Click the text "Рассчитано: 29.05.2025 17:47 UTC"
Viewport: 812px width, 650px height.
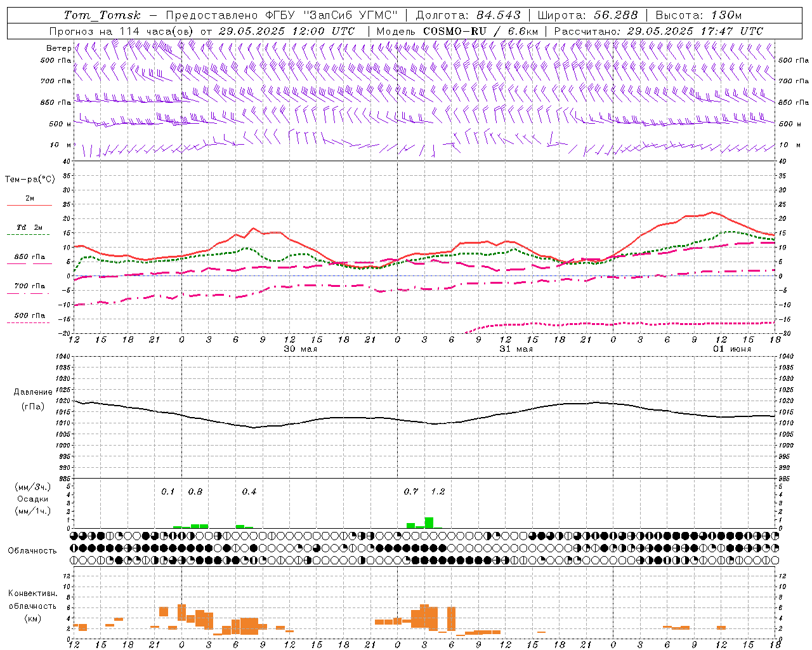pyautogui.click(x=658, y=31)
